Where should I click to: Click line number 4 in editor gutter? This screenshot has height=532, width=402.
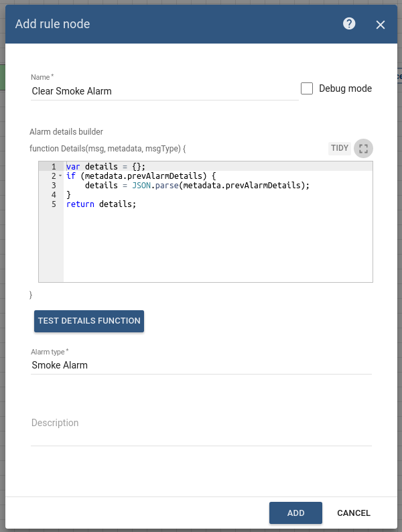tap(53, 195)
